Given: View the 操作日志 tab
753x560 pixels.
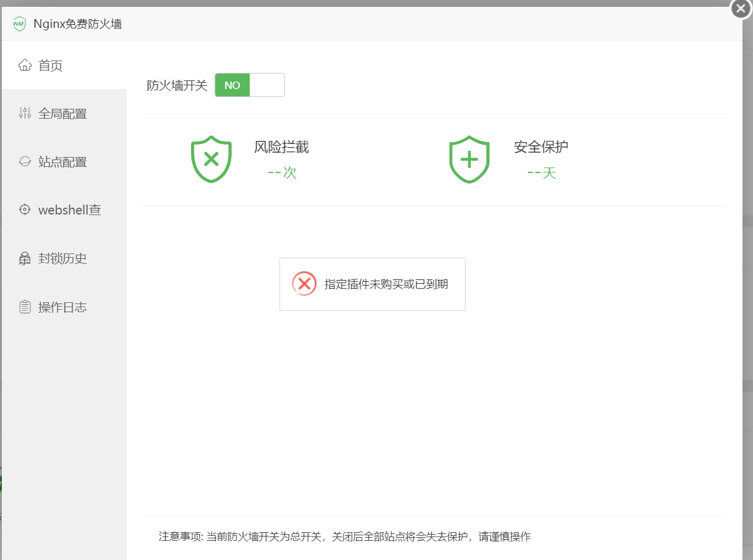Looking at the screenshot, I should pos(64,307).
